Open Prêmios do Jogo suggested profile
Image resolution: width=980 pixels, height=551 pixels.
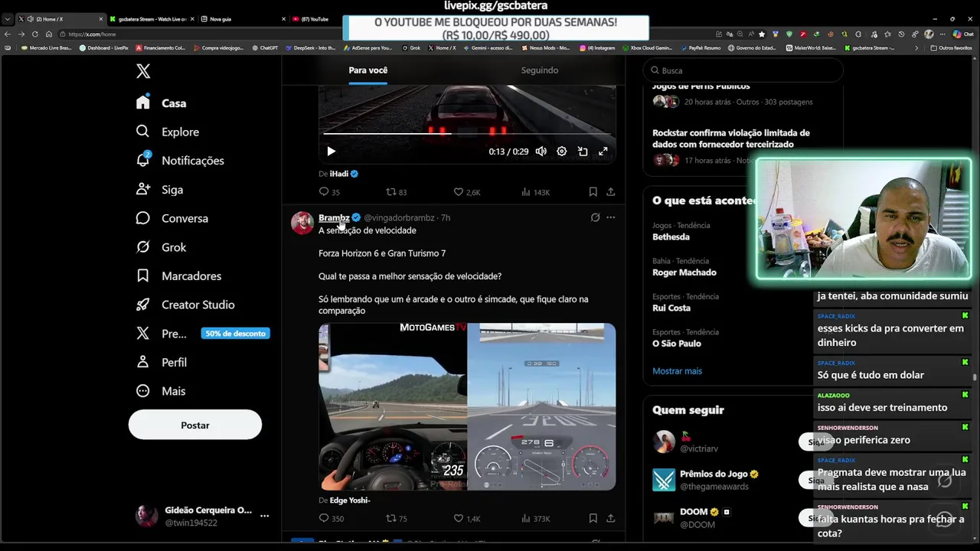tap(714, 474)
